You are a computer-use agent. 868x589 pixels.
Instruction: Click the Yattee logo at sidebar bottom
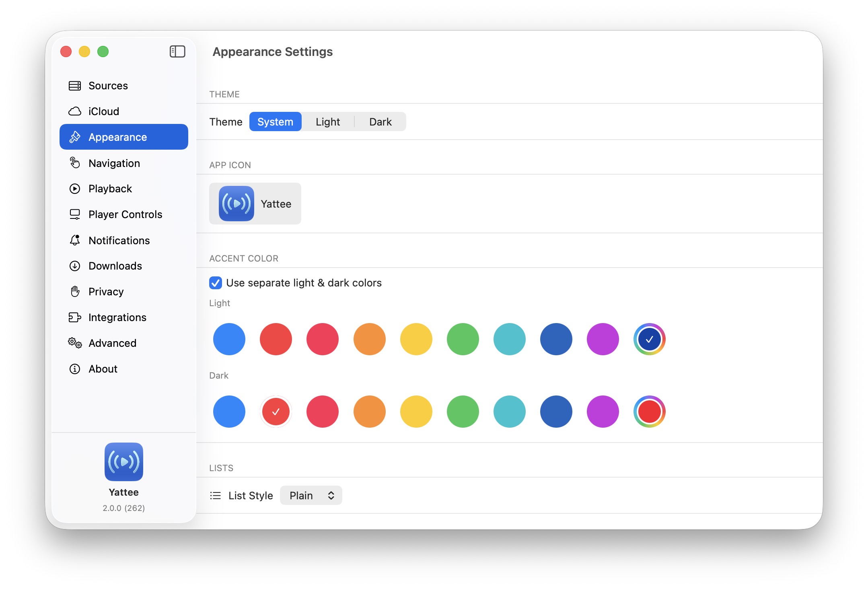click(x=124, y=462)
